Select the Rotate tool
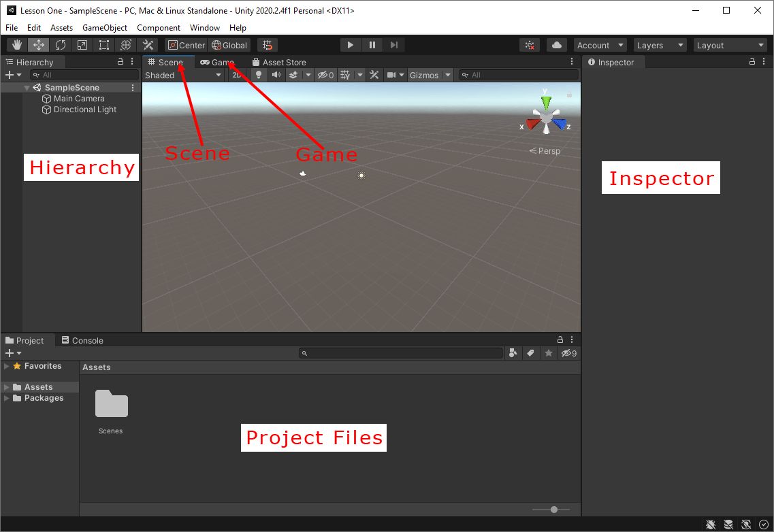Screen dimensions: 774x532 [x=60, y=44]
